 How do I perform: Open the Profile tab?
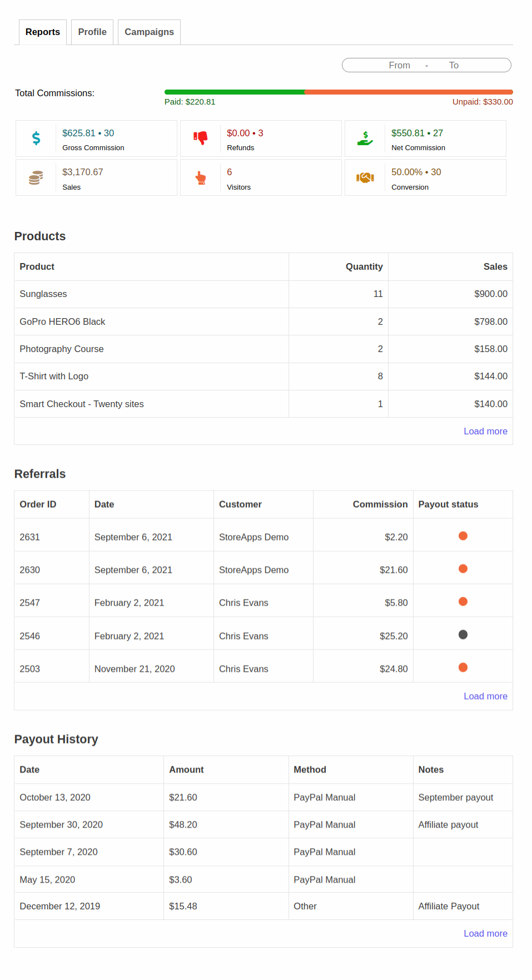tap(92, 32)
